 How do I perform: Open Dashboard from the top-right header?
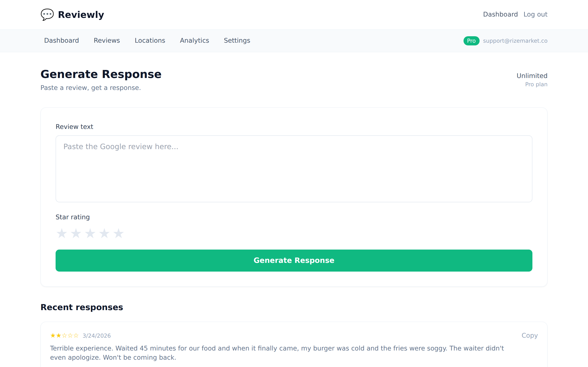coord(500,14)
